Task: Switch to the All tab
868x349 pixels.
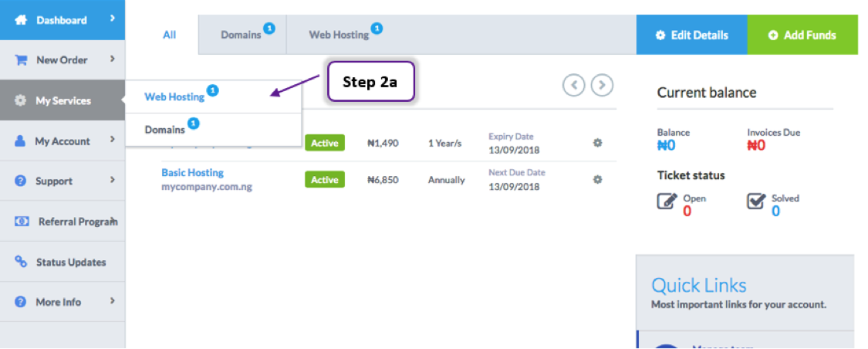Action: coord(170,35)
